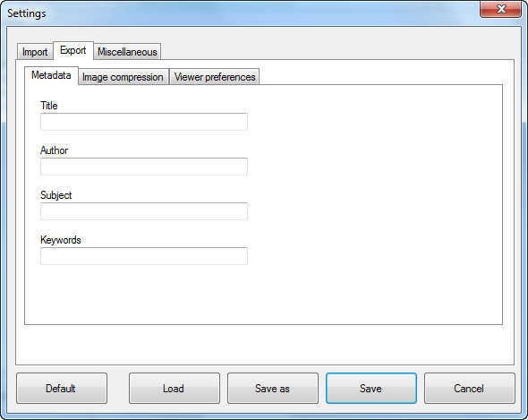This screenshot has height=420, width=528.
Task: Click the Keywords field label
Action: 61,240
